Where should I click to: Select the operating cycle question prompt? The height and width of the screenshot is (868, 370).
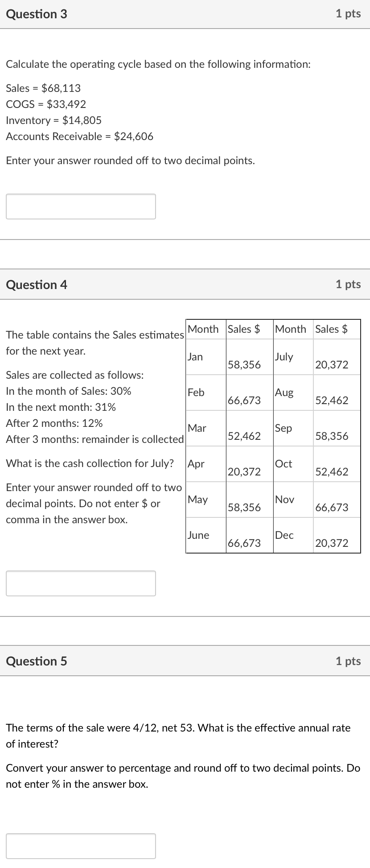coord(158,64)
